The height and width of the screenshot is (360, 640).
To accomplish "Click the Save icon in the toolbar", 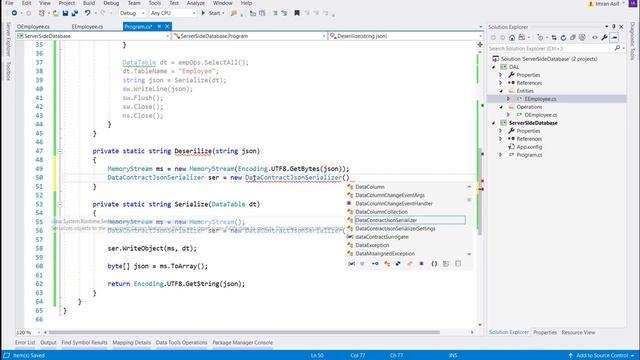I will click(x=65, y=13).
